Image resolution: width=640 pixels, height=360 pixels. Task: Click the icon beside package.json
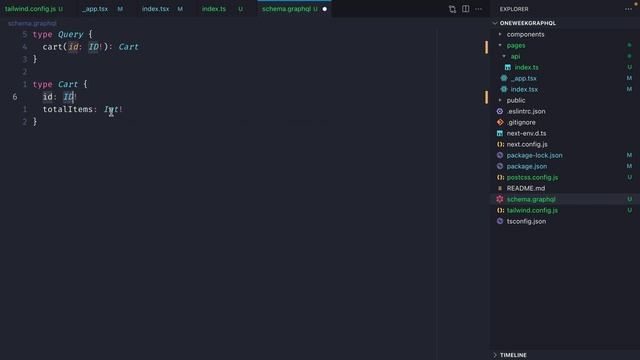500,166
